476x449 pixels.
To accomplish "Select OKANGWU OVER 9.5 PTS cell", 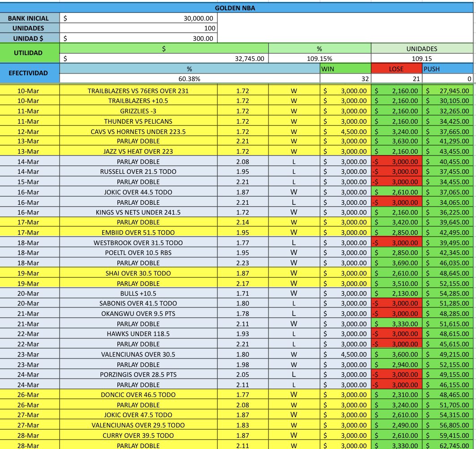I will tap(138, 314).
